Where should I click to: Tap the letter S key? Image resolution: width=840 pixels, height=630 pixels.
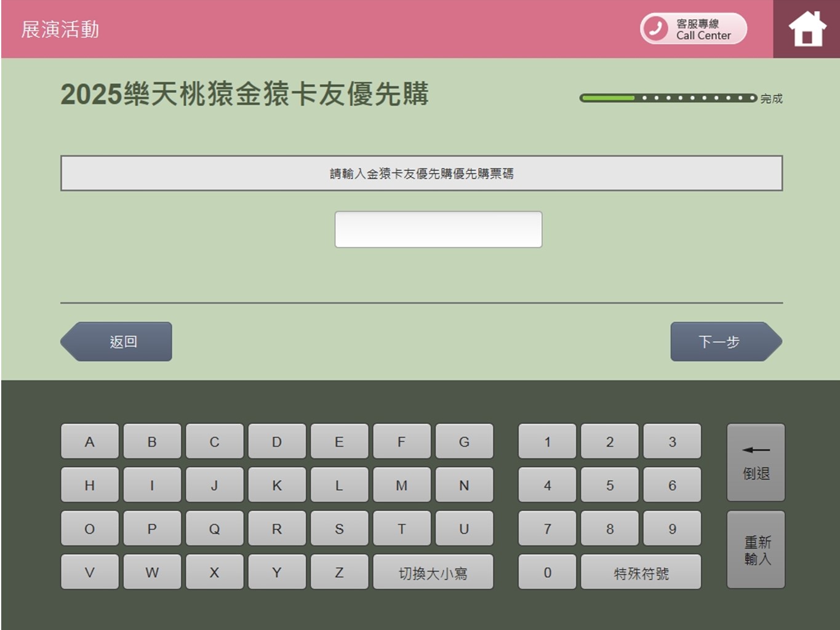coord(339,528)
